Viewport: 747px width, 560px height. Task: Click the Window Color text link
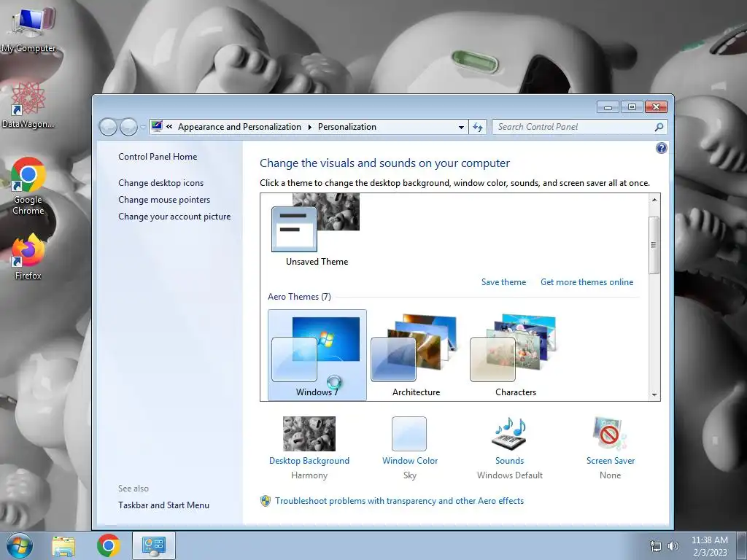410,461
